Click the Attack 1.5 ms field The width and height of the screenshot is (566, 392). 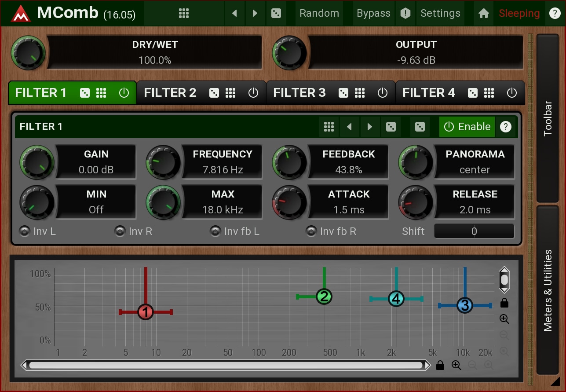click(349, 202)
